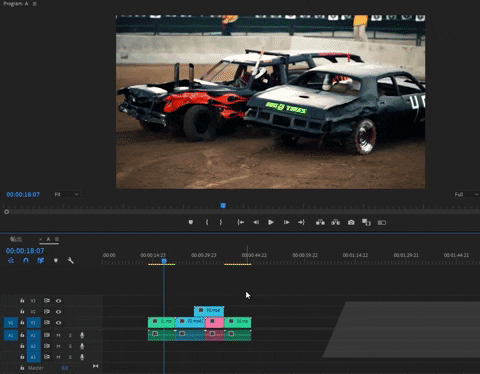Select the sequence A timeline tab

(48, 239)
